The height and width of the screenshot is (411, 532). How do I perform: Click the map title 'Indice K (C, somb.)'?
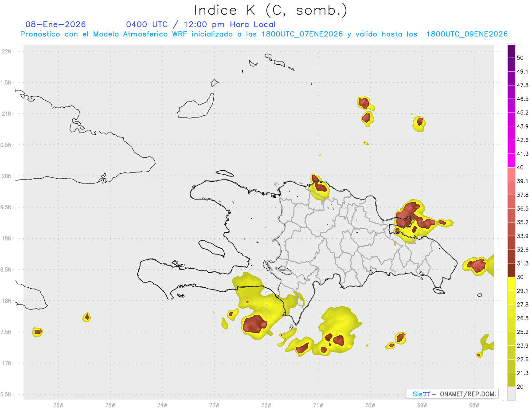pyautogui.click(x=270, y=10)
